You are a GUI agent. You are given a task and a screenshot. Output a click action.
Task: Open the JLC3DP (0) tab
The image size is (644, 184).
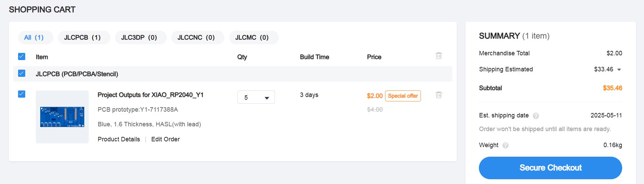click(x=139, y=38)
